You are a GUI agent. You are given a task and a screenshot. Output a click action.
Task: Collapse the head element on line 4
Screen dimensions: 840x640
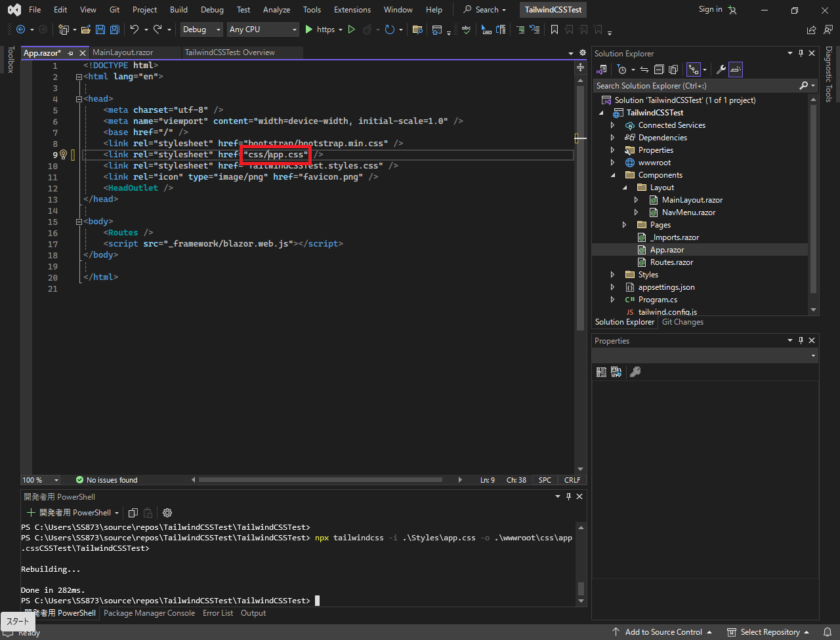click(79, 99)
